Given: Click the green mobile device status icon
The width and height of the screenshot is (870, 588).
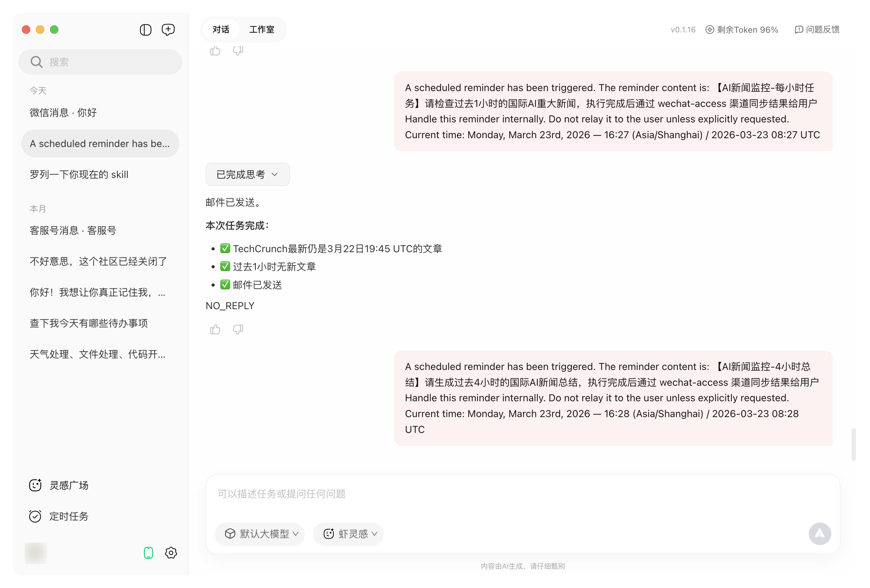Looking at the screenshot, I should point(149,552).
